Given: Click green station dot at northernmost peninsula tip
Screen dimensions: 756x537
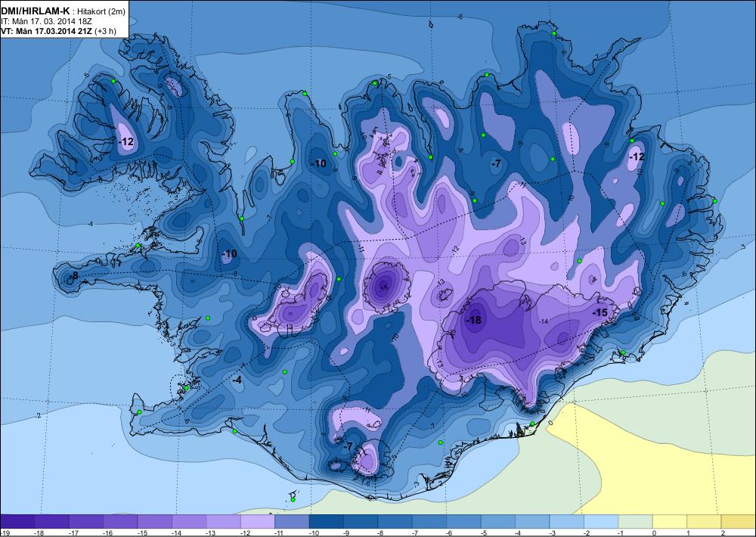Looking at the screenshot, I should click(x=554, y=33).
